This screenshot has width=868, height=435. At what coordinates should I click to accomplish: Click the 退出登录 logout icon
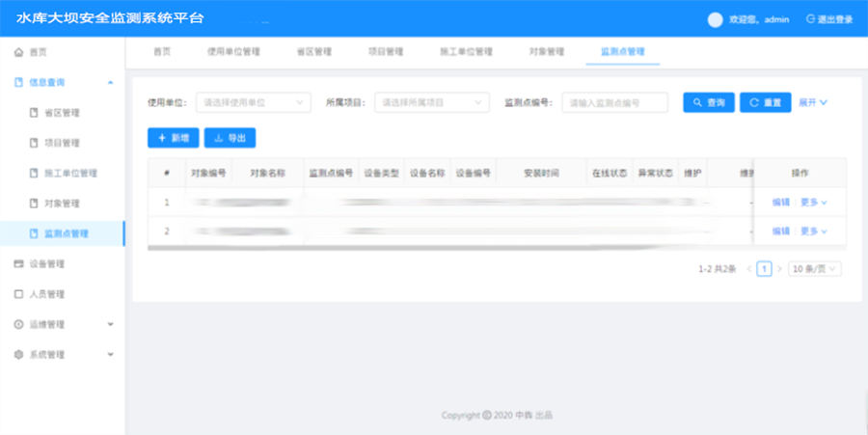coord(811,19)
